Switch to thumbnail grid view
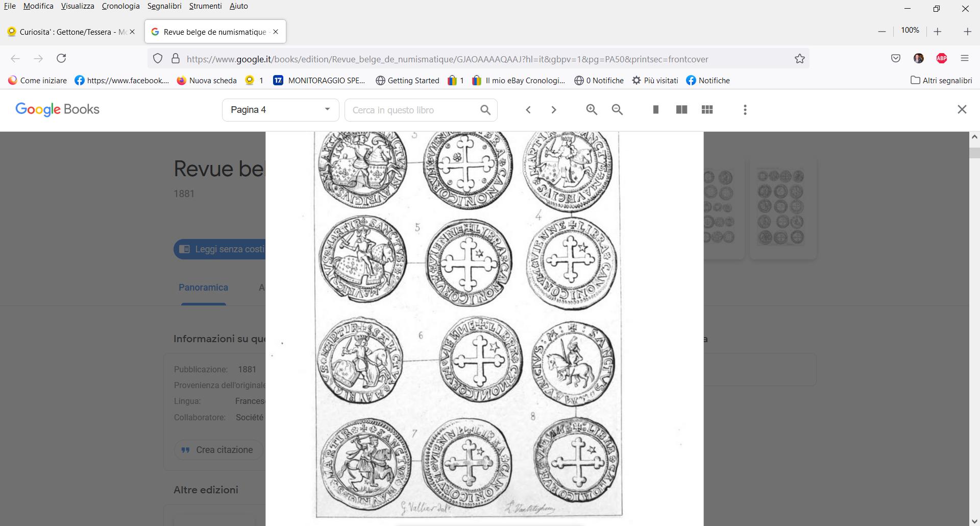The width and height of the screenshot is (980, 526). (707, 110)
